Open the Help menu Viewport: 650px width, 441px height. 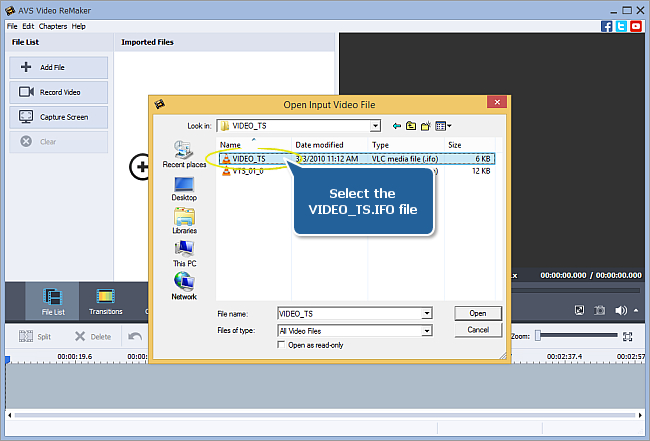(78, 26)
